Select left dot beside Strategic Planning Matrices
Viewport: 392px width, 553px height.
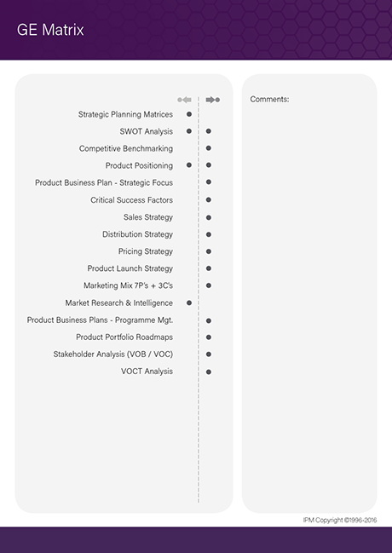(189, 114)
